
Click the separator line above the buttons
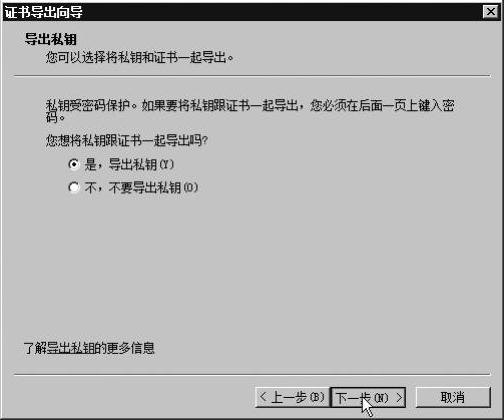[252, 374]
